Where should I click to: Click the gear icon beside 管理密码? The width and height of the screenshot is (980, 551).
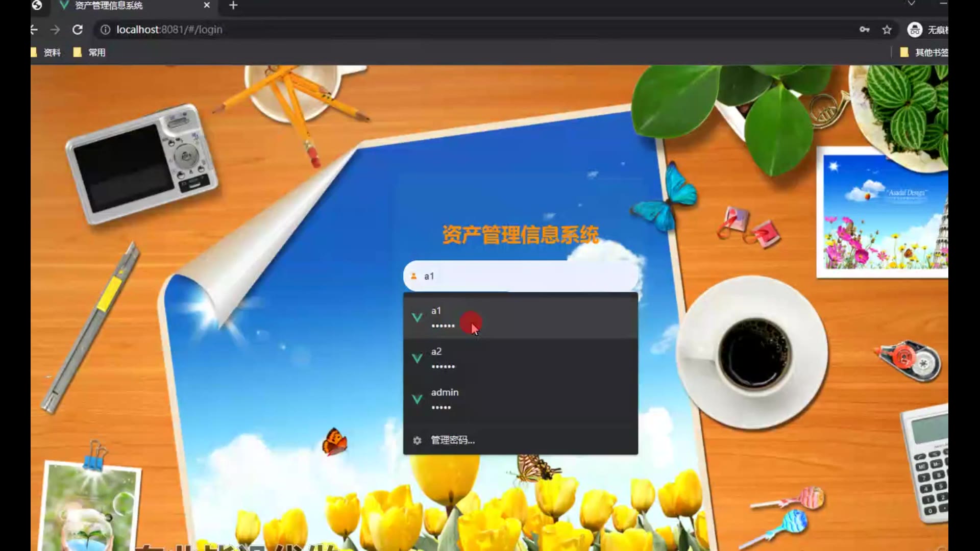(x=417, y=440)
